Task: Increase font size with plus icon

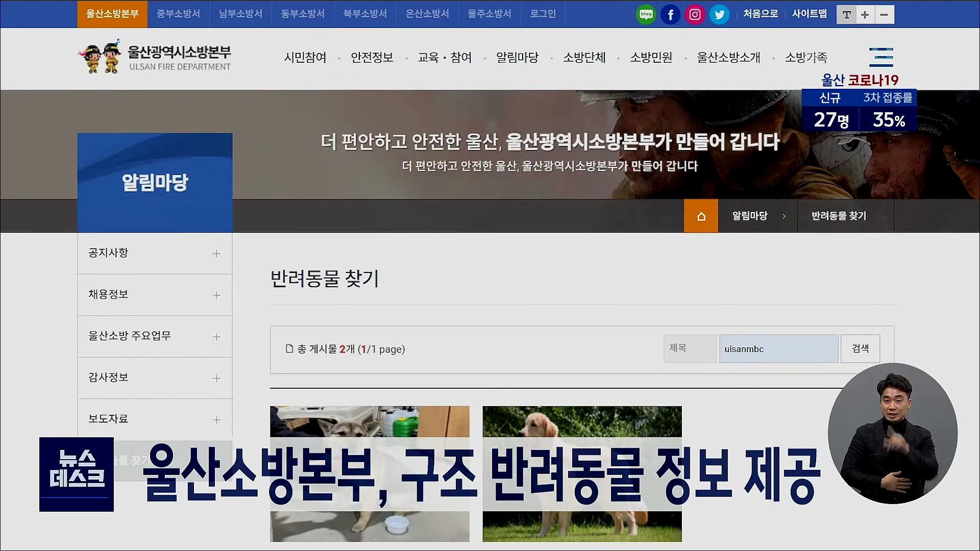Action: pyautogui.click(x=865, y=15)
